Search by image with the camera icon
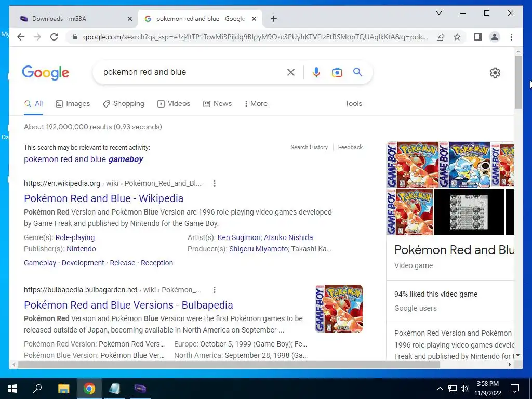 337,72
